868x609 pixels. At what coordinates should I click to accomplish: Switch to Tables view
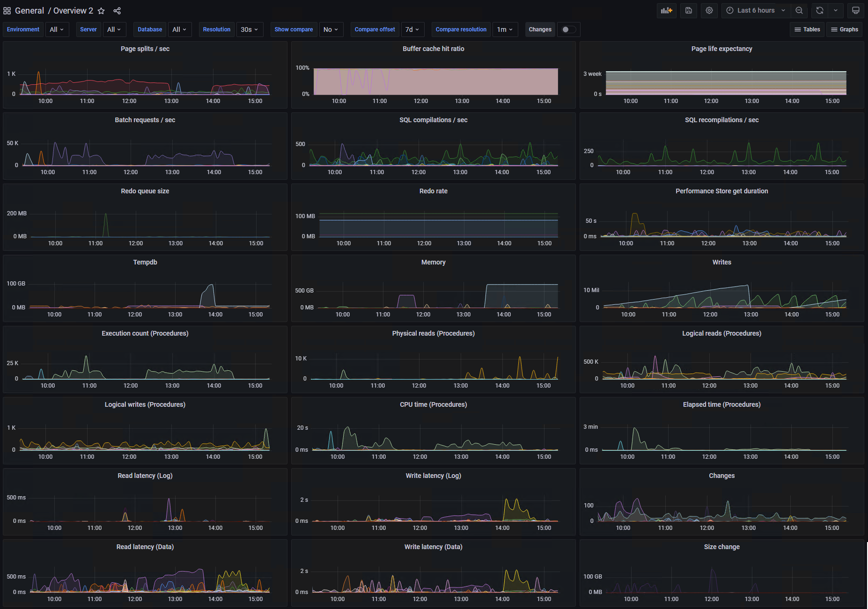click(x=807, y=29)
